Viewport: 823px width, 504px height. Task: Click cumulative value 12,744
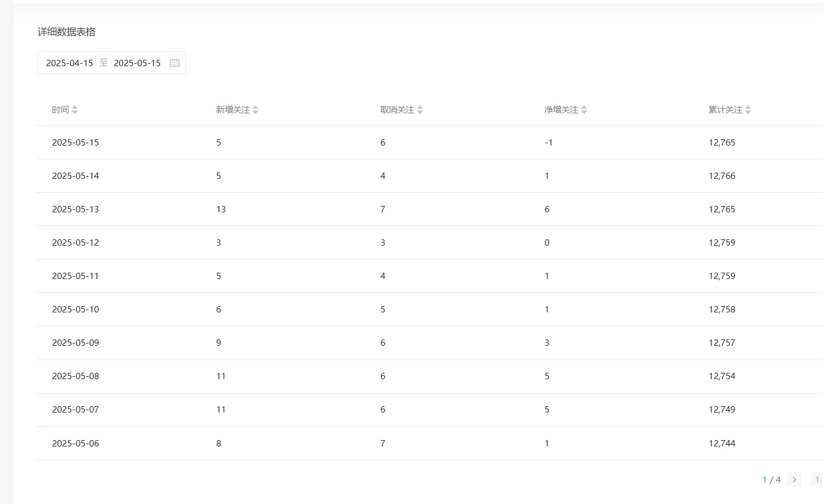coord(722,444)
